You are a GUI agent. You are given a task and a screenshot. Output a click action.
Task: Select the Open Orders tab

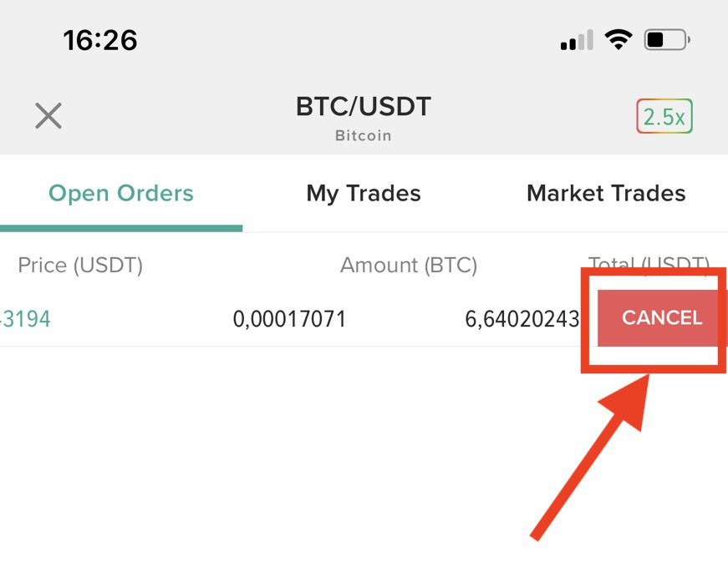[x=120, y=193]
